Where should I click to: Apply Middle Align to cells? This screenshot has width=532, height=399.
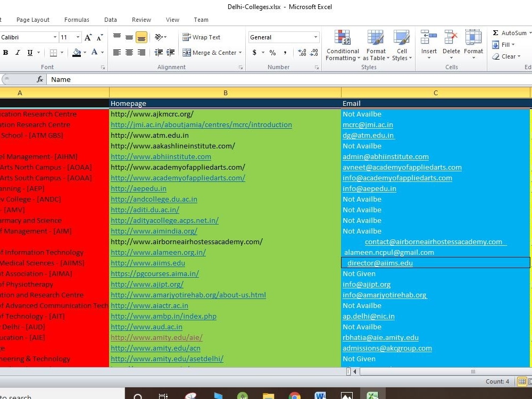pos(129,37)
